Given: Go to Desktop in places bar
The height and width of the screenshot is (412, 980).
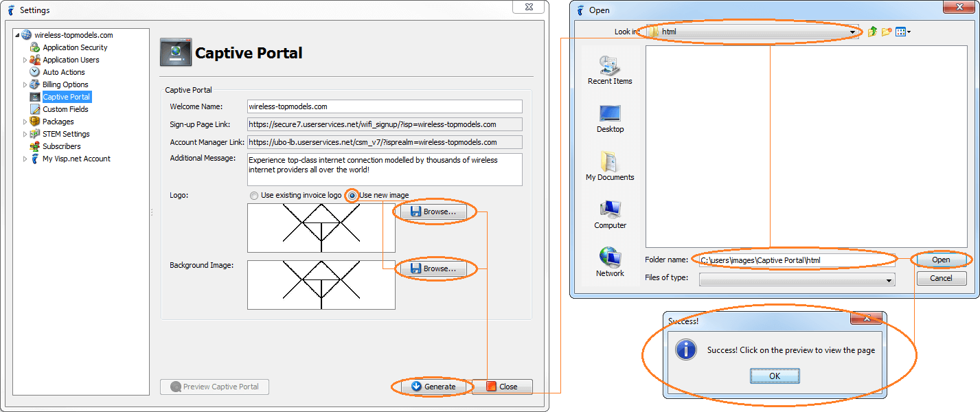Looking at the screenshot, I should (610, 118).
